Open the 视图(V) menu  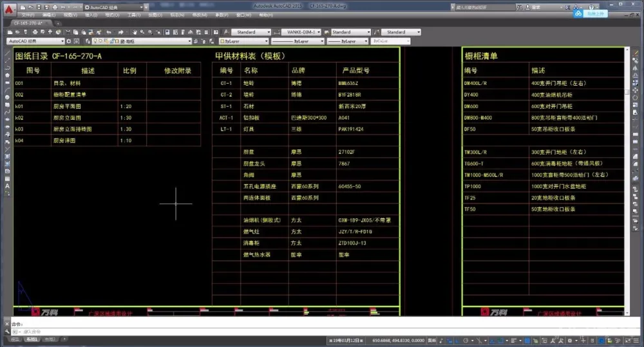70,15
